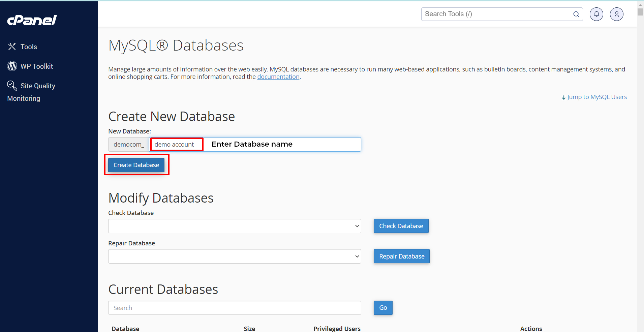Click the cPanel logo
The width and height of the screenshot is (644, 332).
click(x=32, y=20)
